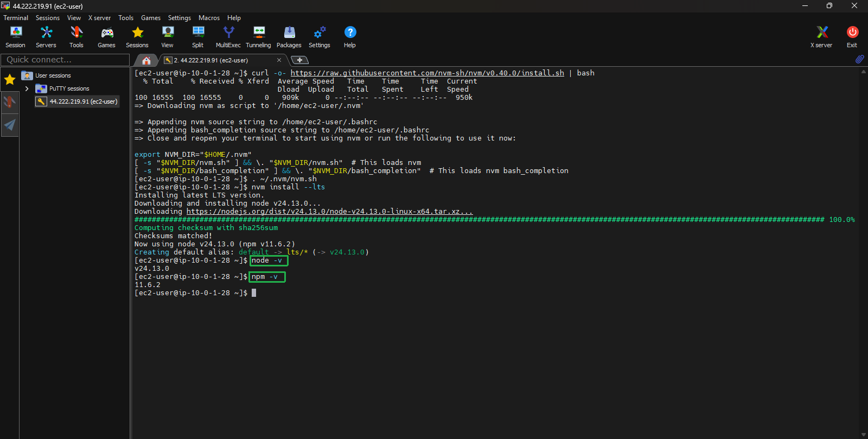Open the Sessions star toolbar icon
The height and width of the screenshot is (439, 868).
coord(137,37)
